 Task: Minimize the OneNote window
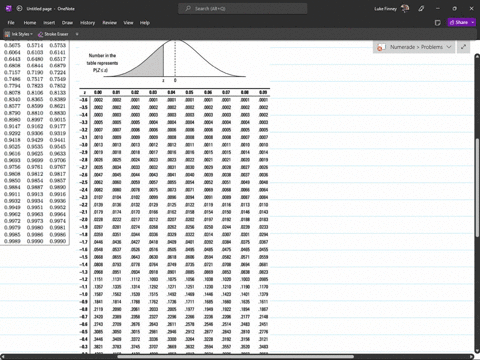coord(438,9)
